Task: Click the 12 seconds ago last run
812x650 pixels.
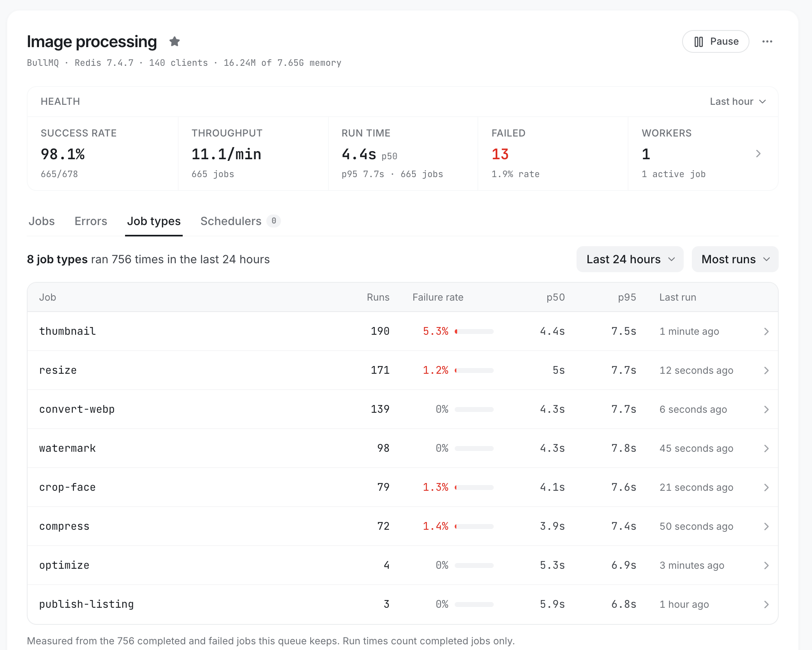Action: click(x=696, y=370)
